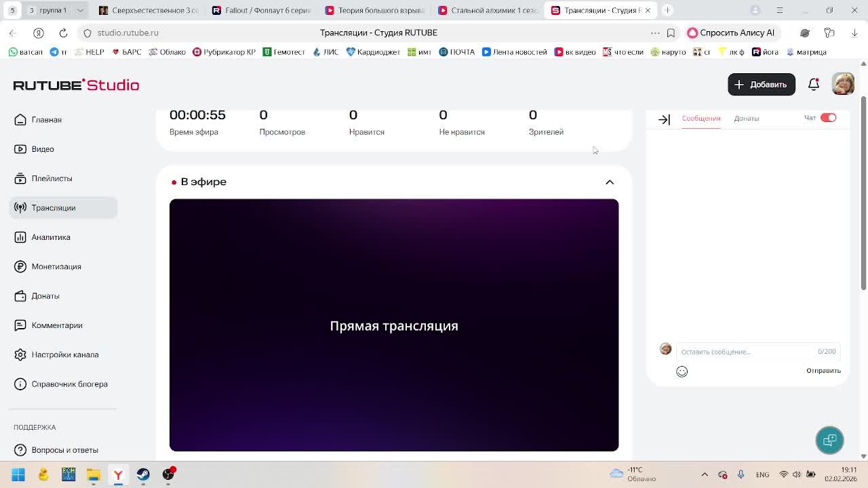The height and width of the screenshot is (488, 868).
Task: Bookmark this page icon
Action: pos(671,33)
